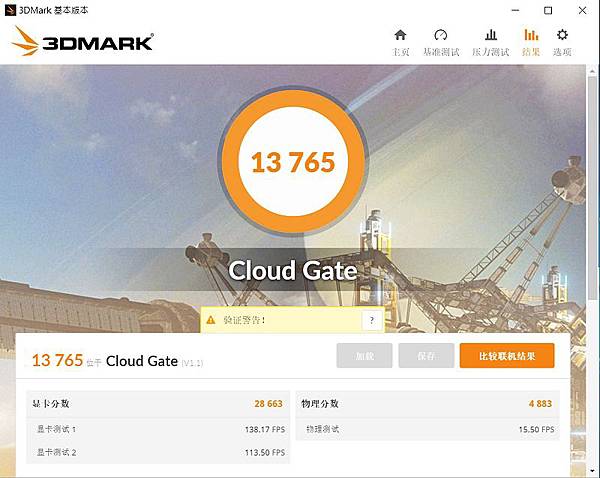
Task: Click the validation warning text (验证警告)
Action: click(244, 320)
